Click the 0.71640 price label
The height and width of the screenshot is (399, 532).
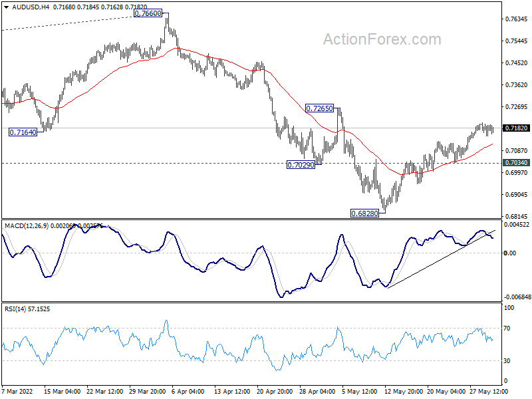[23, 132]
